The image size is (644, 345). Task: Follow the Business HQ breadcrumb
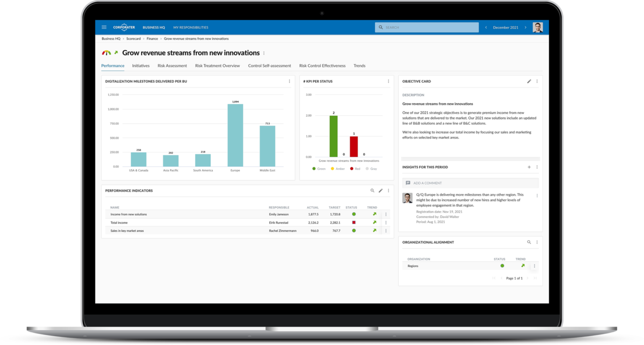click(x=111, y=39)
